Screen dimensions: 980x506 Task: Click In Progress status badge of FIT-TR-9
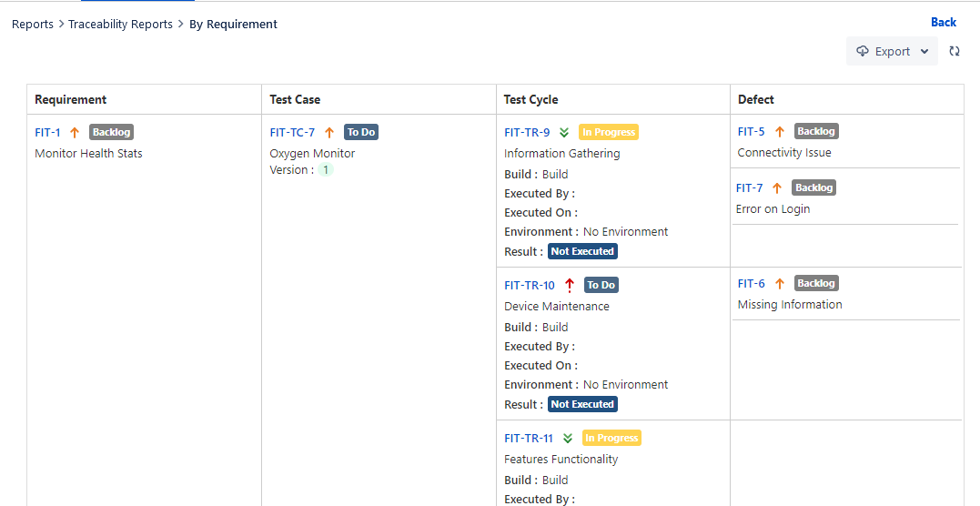[609, 132]
